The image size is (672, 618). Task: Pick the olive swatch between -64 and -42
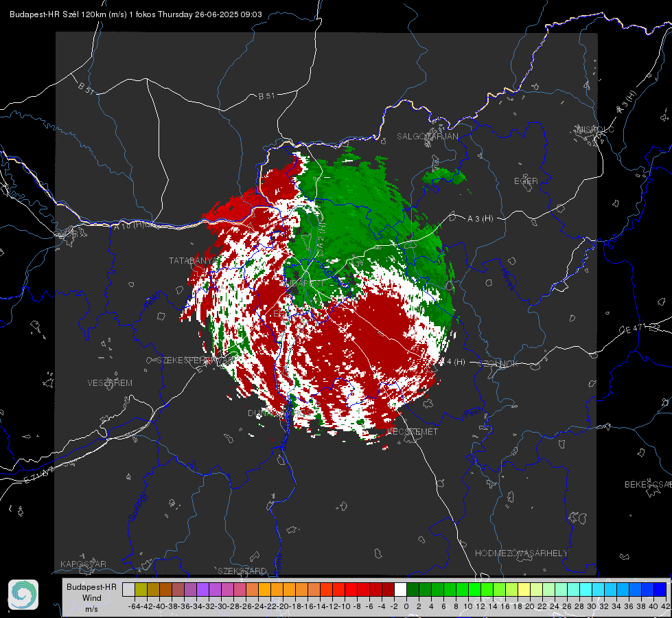tap(141, 589)
